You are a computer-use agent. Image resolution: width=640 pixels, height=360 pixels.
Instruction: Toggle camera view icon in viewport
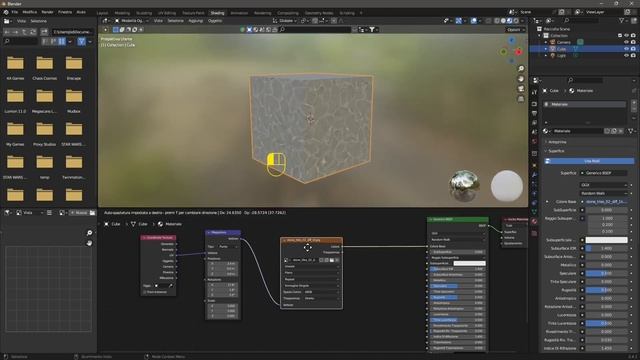[x=521, y=89]
